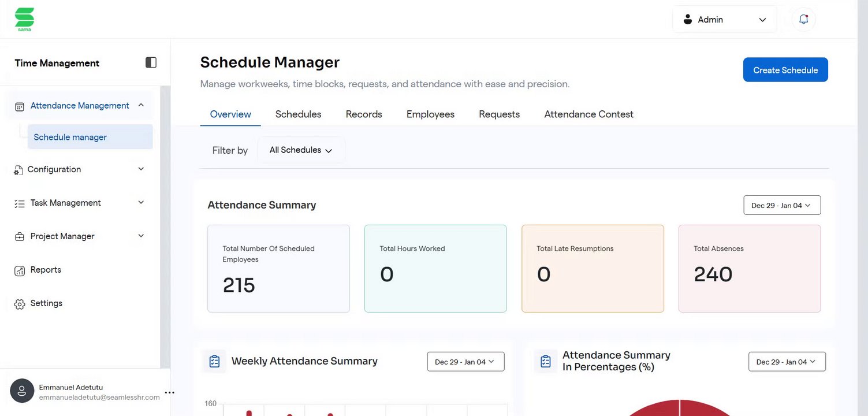Click the Weekly Attendance Summary clipboard icon
The height and width of the screenshot is (416, 868).
[214, 361]
